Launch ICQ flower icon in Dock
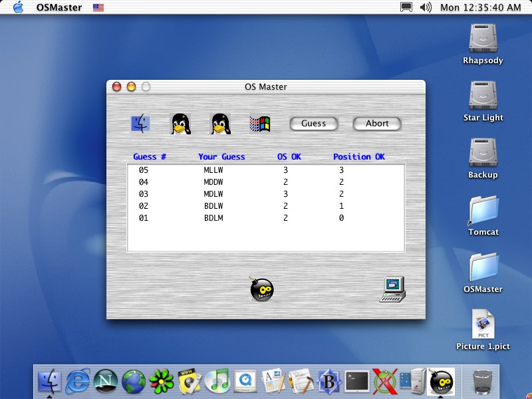The width and height of the screenshot is (532, 399). (162, 381)
